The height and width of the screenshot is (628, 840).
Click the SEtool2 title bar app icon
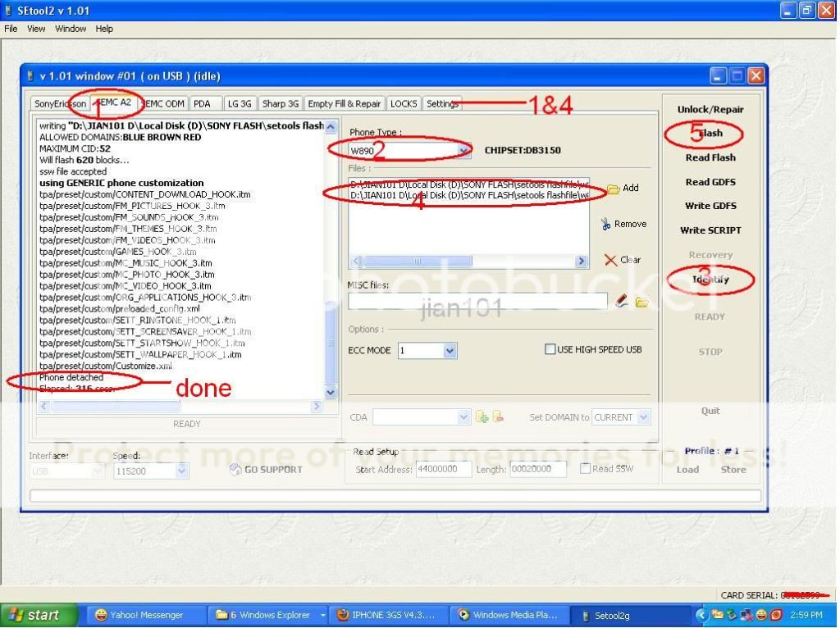click(8, 11)
